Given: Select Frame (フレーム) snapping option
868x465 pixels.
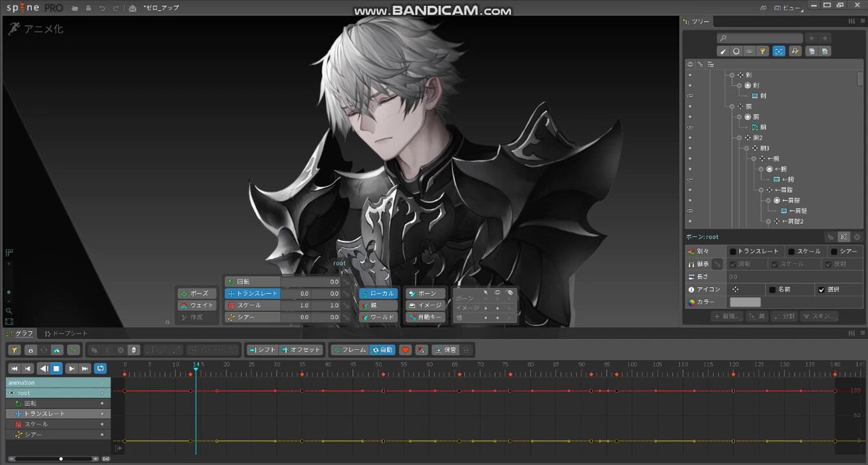Looking at the screenshot, I should pyautogui.click(x=349, y=350).
